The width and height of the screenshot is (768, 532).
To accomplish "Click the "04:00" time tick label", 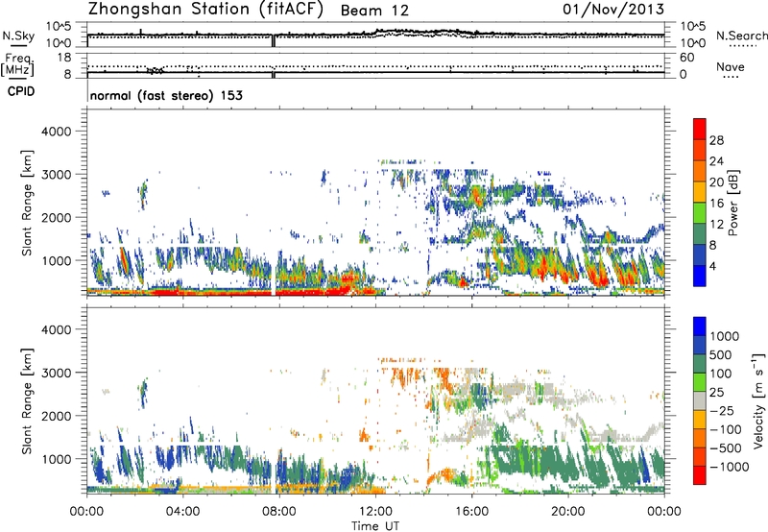I will (182, 512).
